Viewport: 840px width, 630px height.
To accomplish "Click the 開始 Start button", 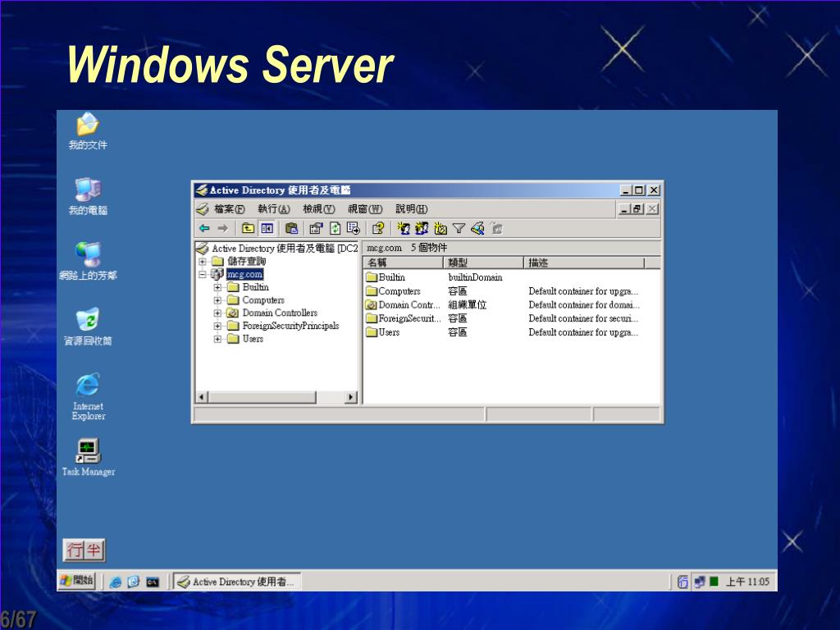I will tap(78, 581).
